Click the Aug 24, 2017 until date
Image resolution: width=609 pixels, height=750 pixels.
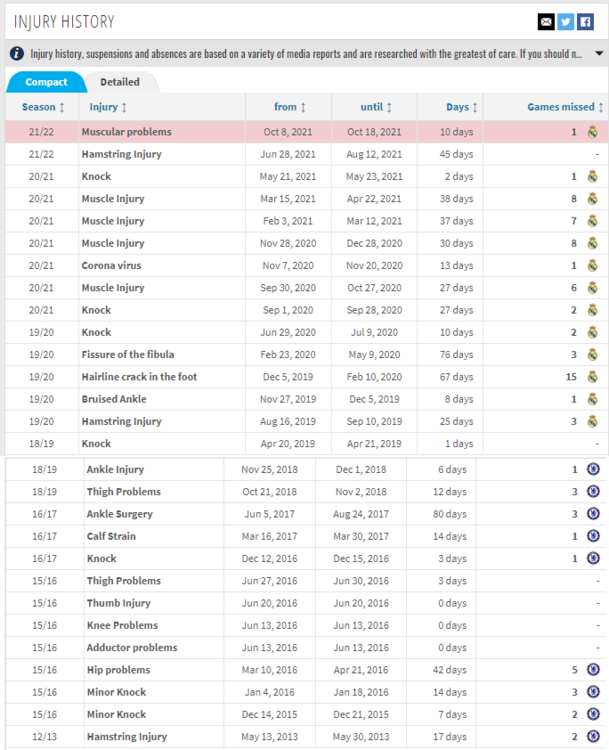[361, 514]
